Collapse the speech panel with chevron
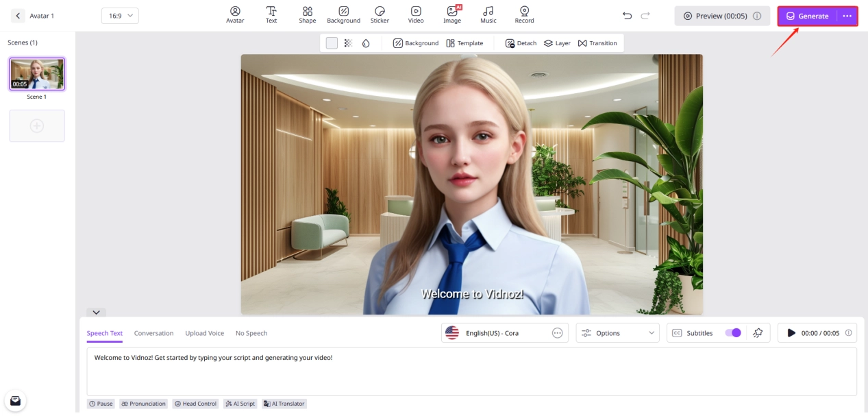Viewport: 868px width, 416px height. (96, 313)
